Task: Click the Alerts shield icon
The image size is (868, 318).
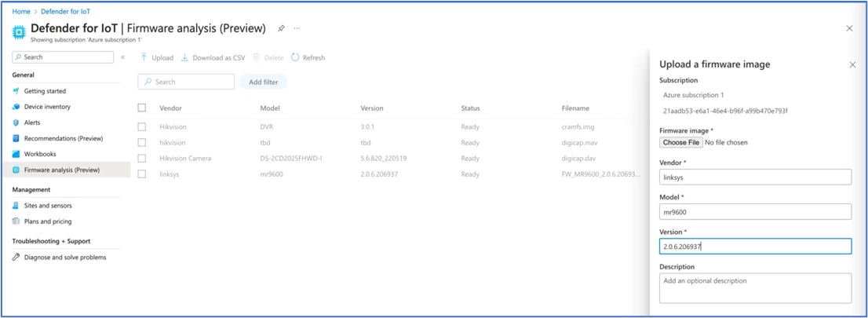Action: (16, 122)
